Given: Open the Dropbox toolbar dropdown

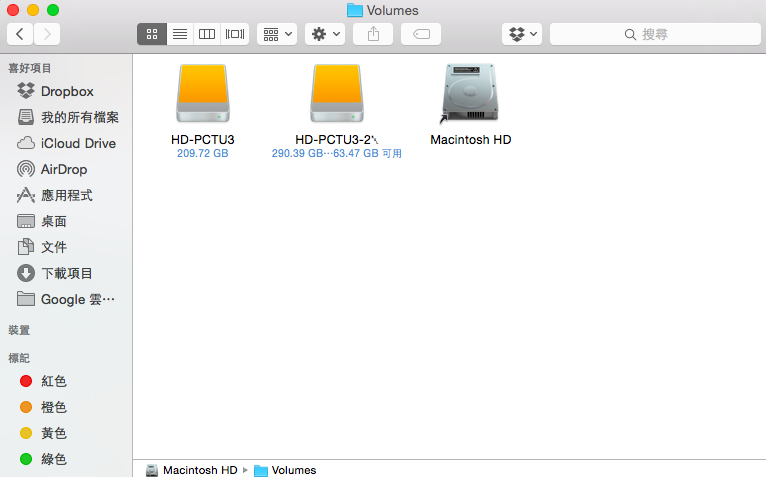Looking at the screenshot, I should (x=522, y=34).
